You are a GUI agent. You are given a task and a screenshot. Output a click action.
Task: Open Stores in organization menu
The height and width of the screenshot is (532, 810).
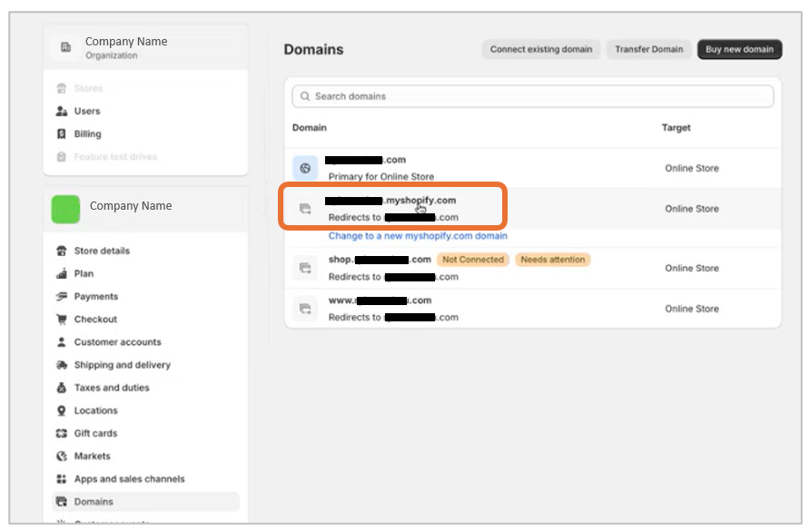pyautogui.click(x=88, y=88)
